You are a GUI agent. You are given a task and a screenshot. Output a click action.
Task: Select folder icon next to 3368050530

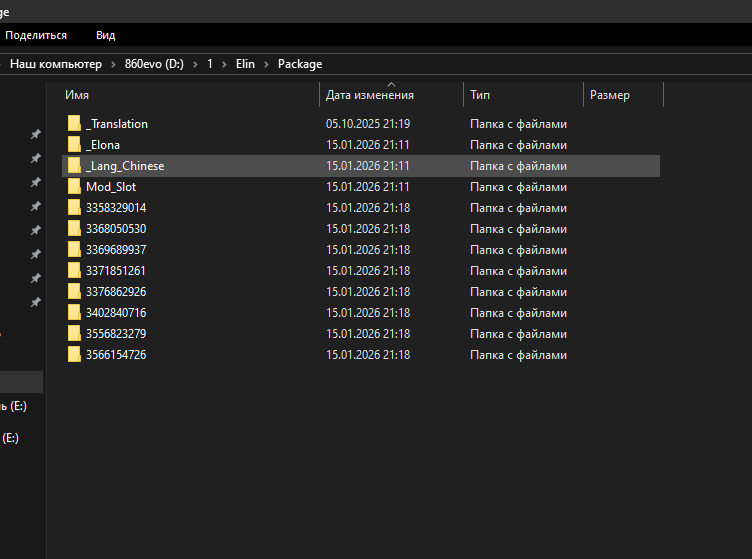click(74, 229)
